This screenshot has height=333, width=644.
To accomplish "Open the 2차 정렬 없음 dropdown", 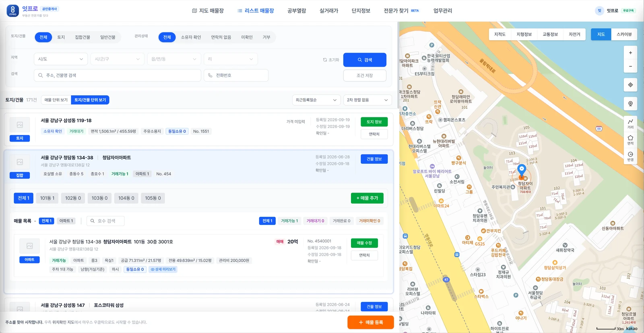I will coord(367,100).
